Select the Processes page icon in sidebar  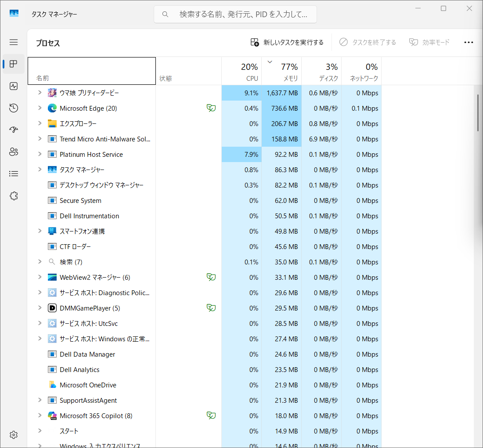pyautogui.click(x=14, y=64)
